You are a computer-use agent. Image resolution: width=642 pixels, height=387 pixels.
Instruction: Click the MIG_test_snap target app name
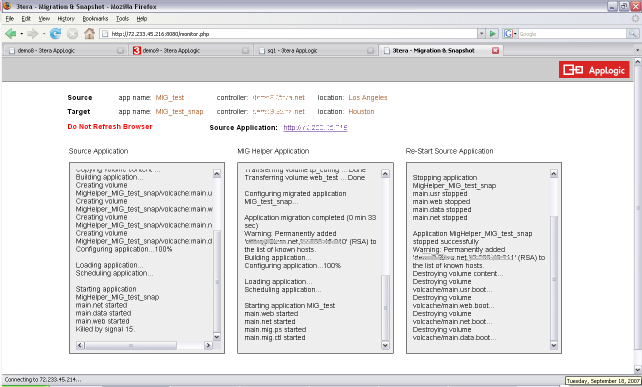point(179,111)
